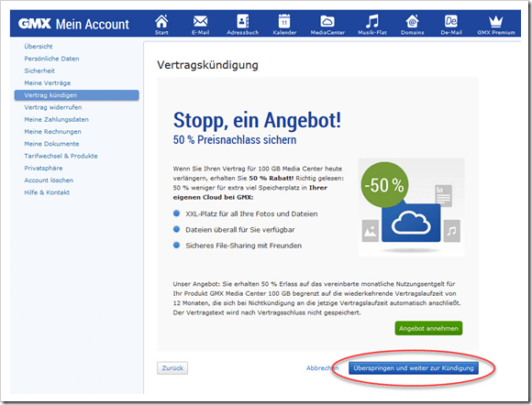This screenshot has width=532, height=405.
Task: Click XXL-Platz für all Ihre Fotos text
Action: [251, 213]
